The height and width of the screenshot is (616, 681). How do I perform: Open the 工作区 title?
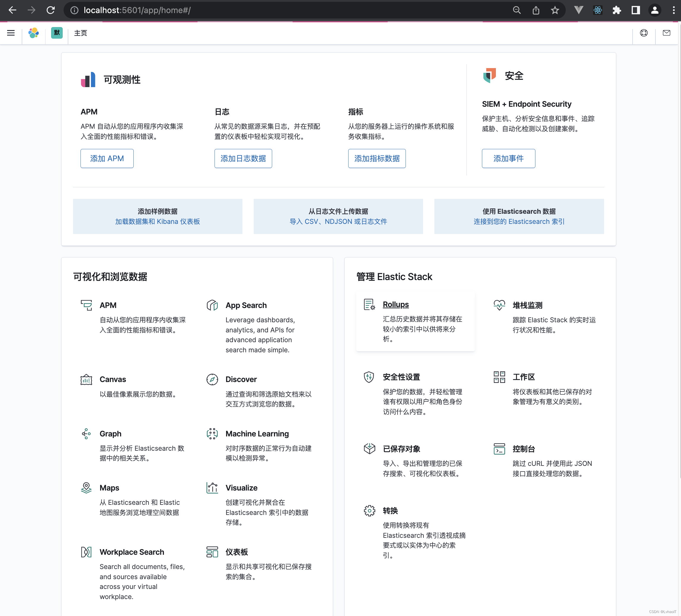click(x=524, y=377)
